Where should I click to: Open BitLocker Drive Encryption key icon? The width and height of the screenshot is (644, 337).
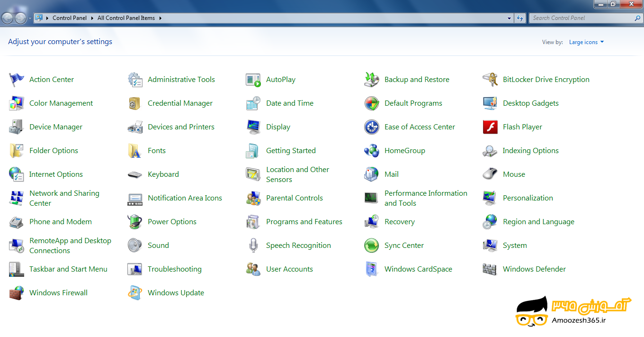click(x=490, y=80)
